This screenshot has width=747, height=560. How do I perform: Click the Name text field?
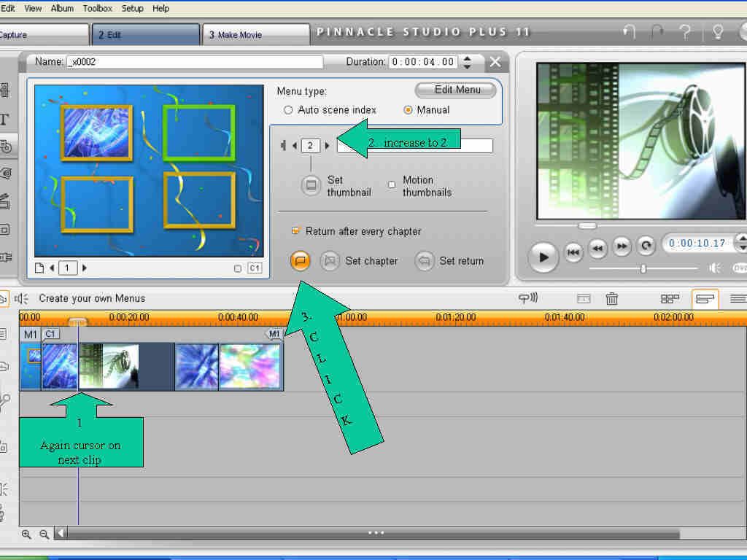click(x=195, y=62)
